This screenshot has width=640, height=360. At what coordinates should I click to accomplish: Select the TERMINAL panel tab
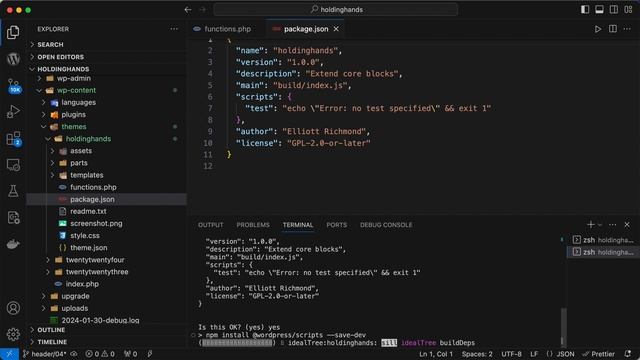298,225
